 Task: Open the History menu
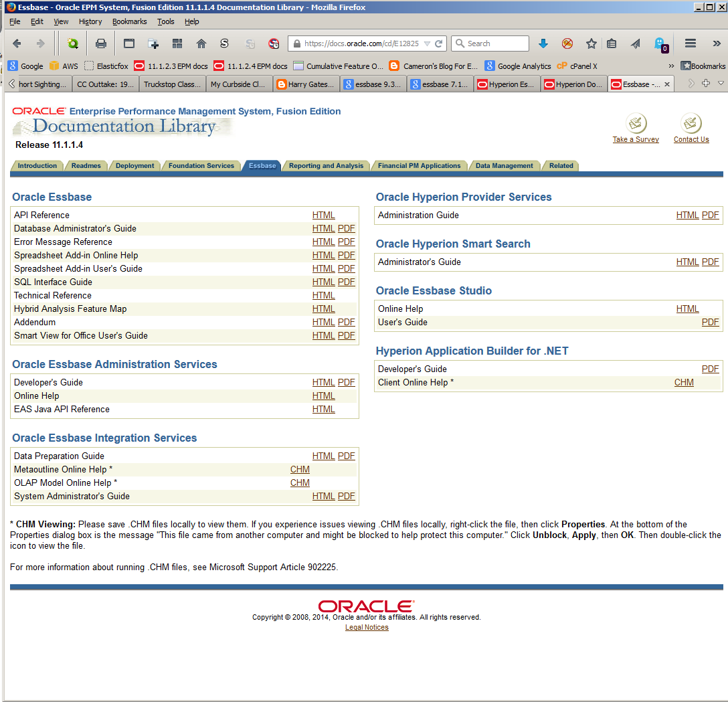[x=90, y=21]
